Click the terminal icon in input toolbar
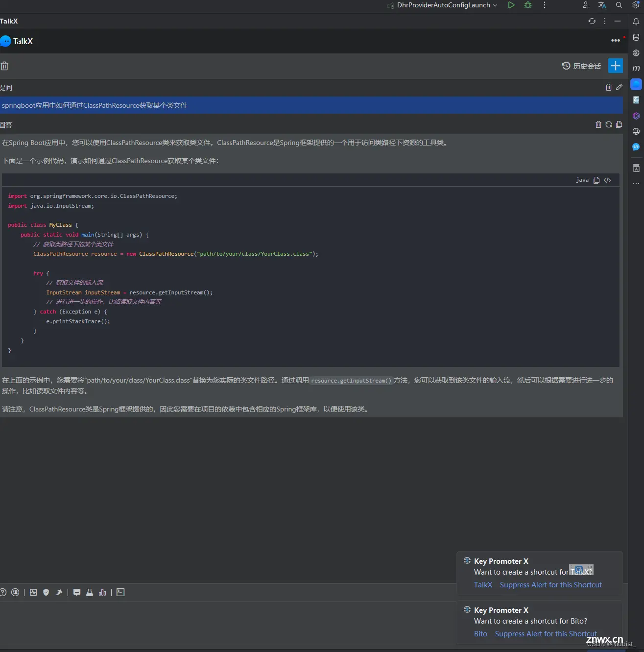644x652 pixels. coord(120,592)
